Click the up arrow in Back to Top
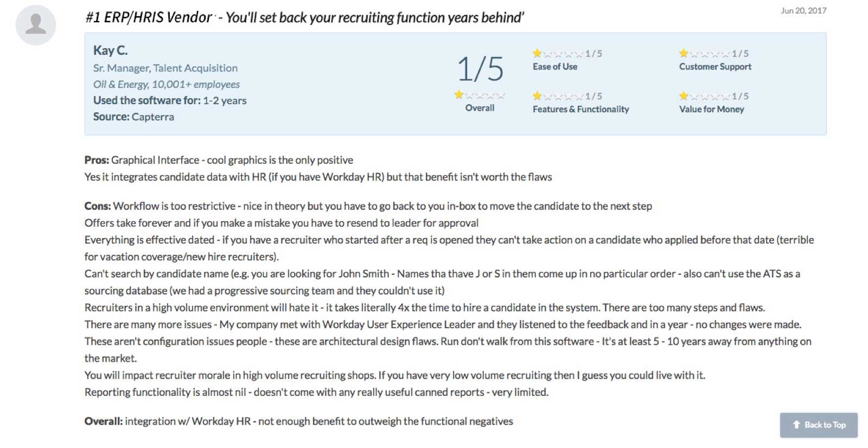 tap(796, 425)
